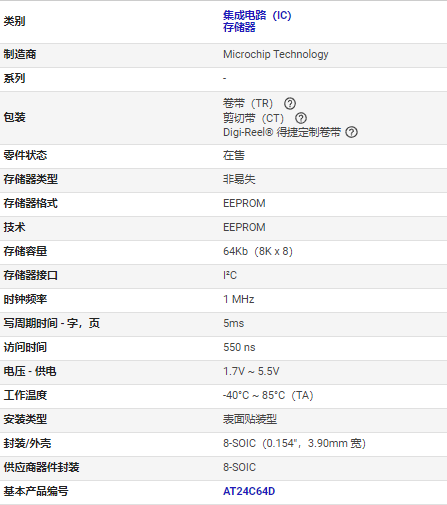Select the 8-SOIC (0.154", 3.90mm 宽) package value
The image size is (447, 505).
(x=294, y=443)
